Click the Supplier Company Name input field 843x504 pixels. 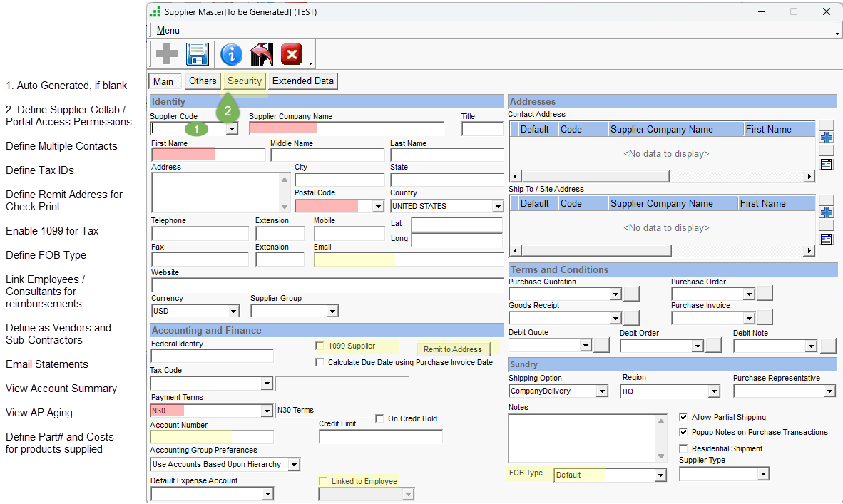point(346,129)
